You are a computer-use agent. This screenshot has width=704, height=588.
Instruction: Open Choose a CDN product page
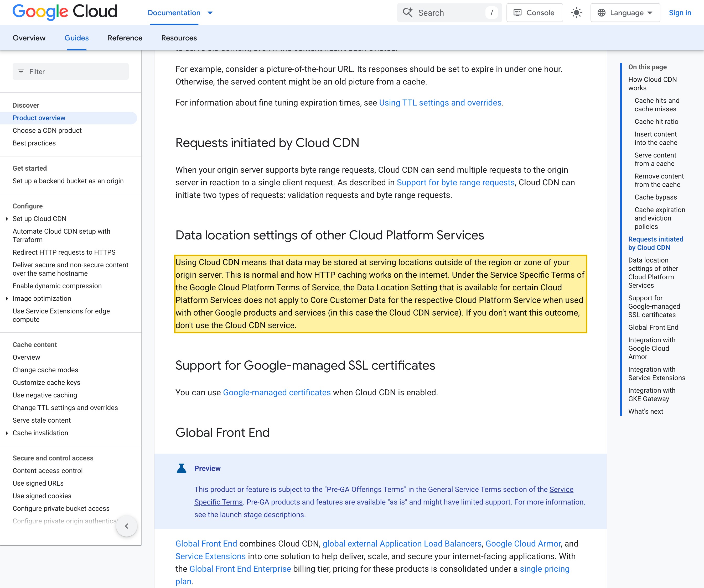pyautogui.click(x=47, y=130)
